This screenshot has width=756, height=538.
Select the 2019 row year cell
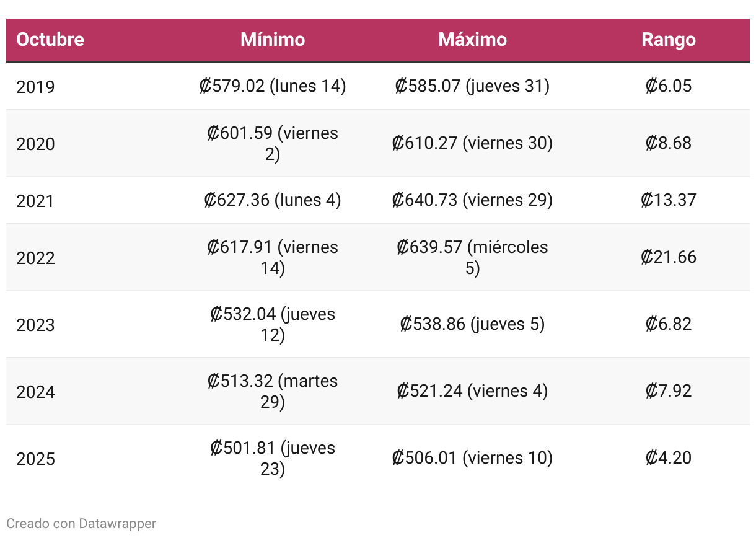click(35, 87)
